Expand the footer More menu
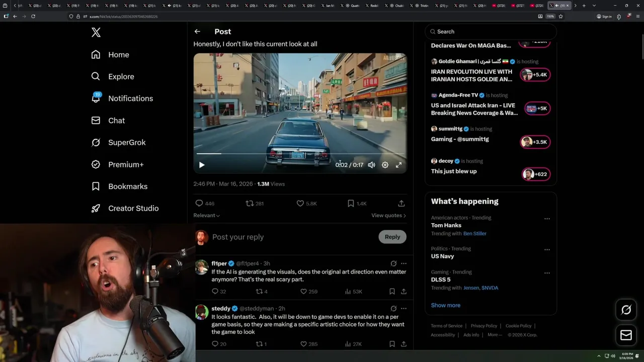 click(494, 335)
